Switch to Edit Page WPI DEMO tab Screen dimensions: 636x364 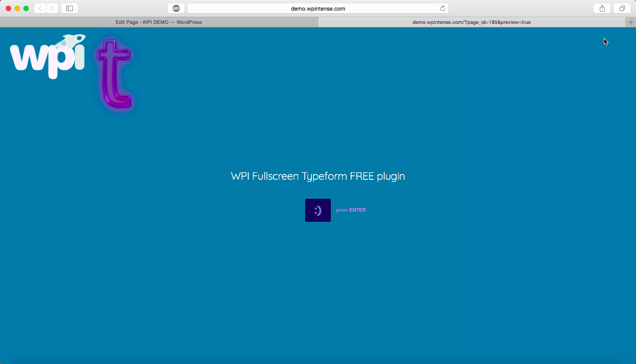click(x=159, y=22)
